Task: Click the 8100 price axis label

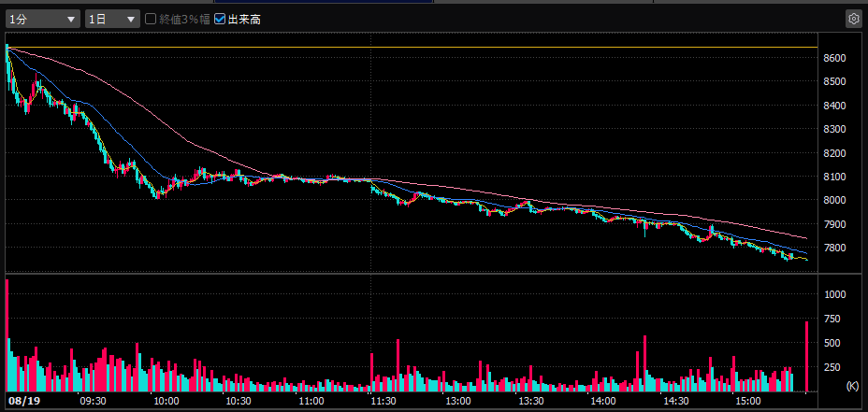Action: pos(834,177)
